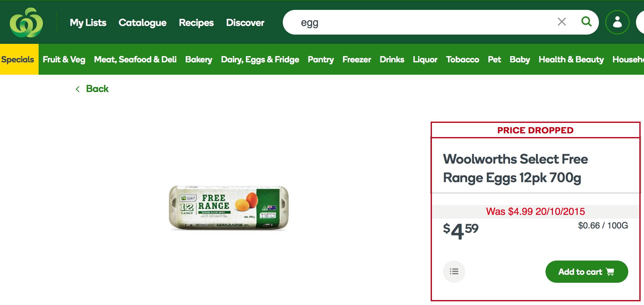Viewport: 644px width, 305px height.
Task: Click the Woolworths logo icon
Action: 26,23
